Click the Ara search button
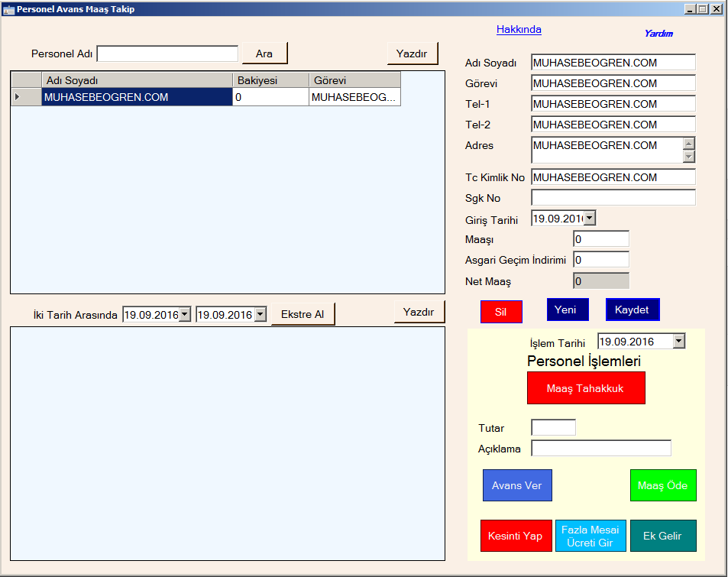Screen dimensions: 728x577 (x=264, y=53)
